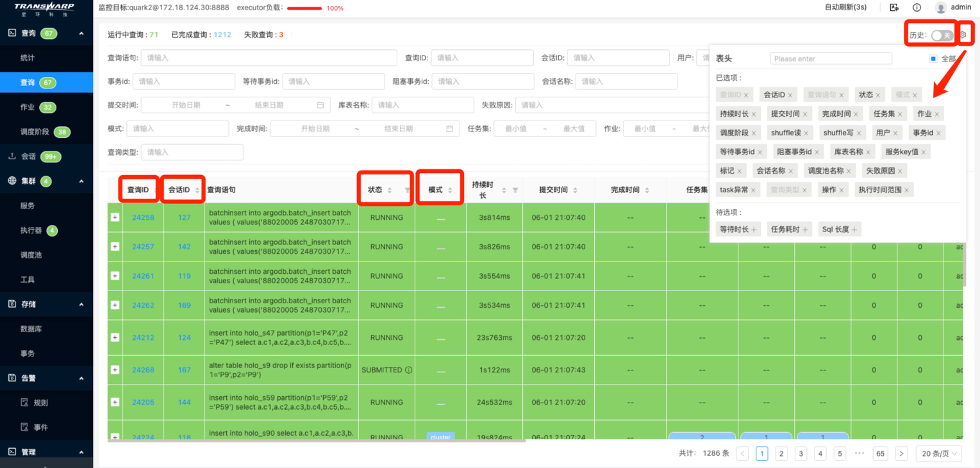Image resolution: width=980 pixels, height=468 pixels.
Task: Expand row of query 24261
Action: 115,276
